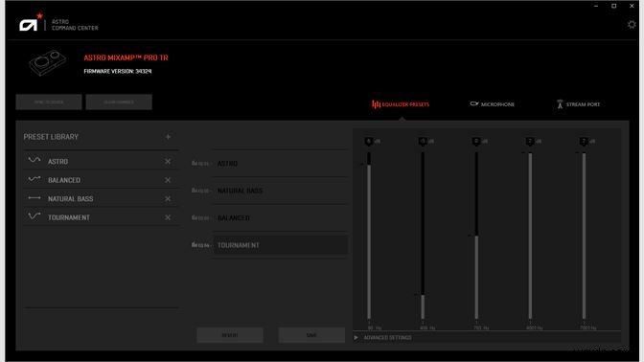Click the dB value marker above 400 Hz band

tap(423, 142)
